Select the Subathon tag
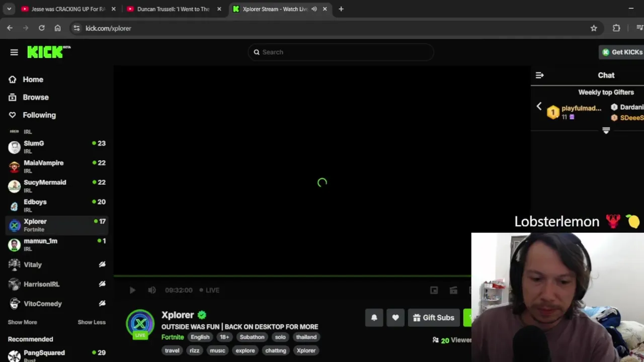Image resolution: width=644 pixels, height=362 pixels. (252, 337)
